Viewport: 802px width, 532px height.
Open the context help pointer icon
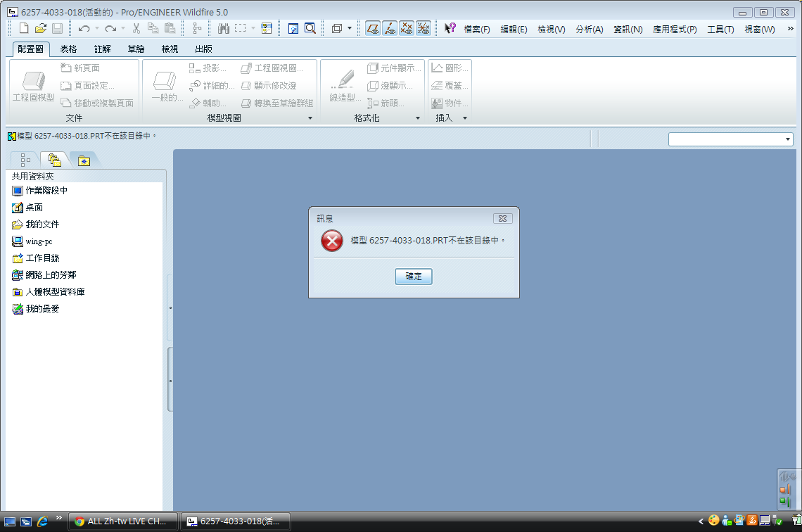click(450, 29)
